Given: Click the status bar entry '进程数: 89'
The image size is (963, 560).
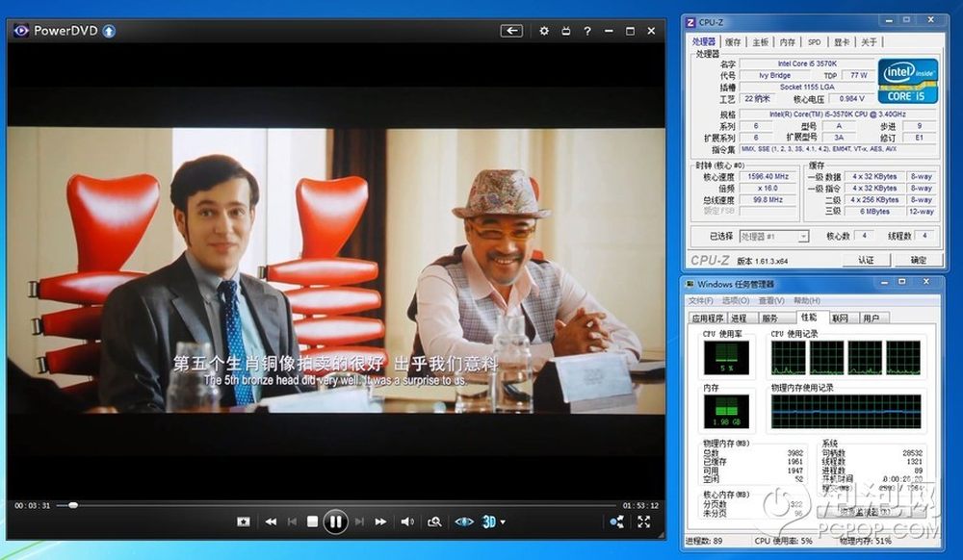Looking at the screenshot, I should [x=705, y=541].
